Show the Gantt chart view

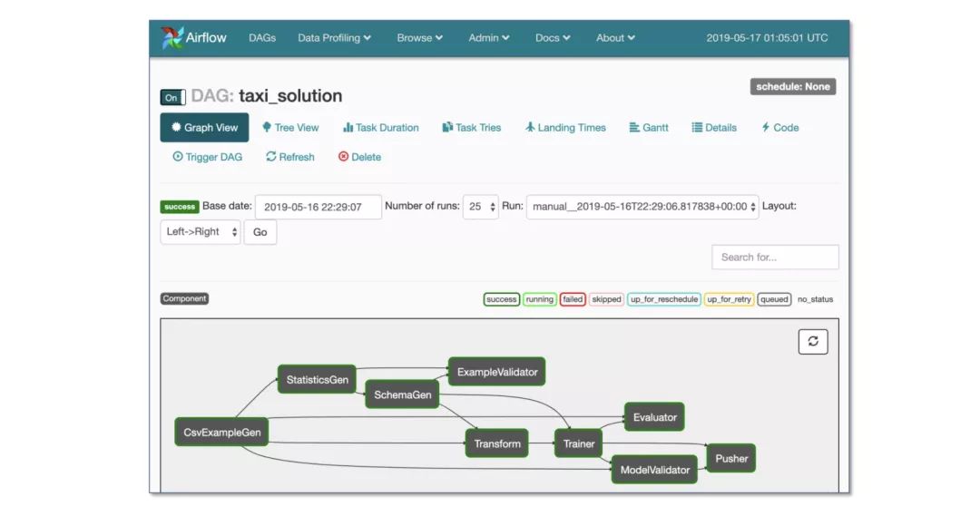tap(649, 128)
